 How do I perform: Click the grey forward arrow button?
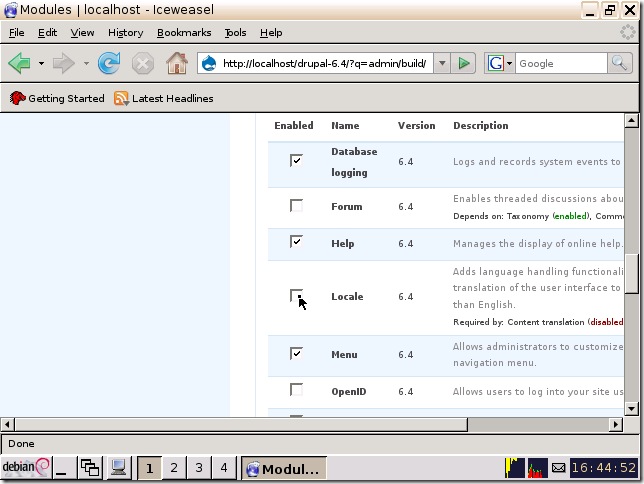click(64, 63)
